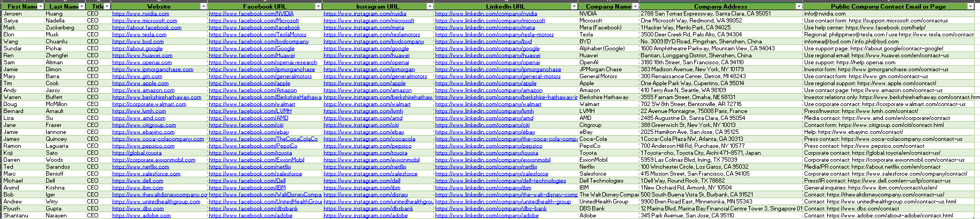Select the First Name header cell
Viewport: 980px width, 219px height.
24,6
